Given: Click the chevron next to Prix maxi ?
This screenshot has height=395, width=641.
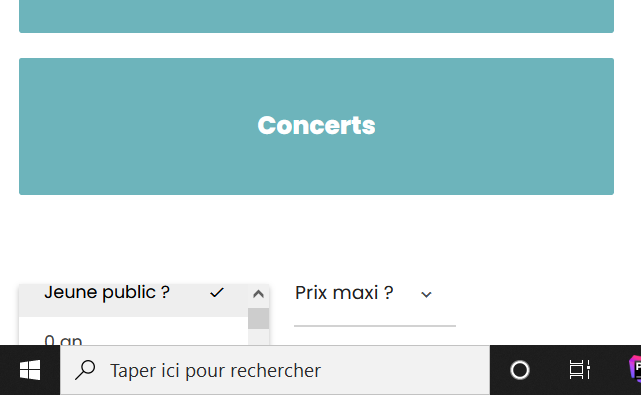Looking at the screenshot, I should click(426, 294).
